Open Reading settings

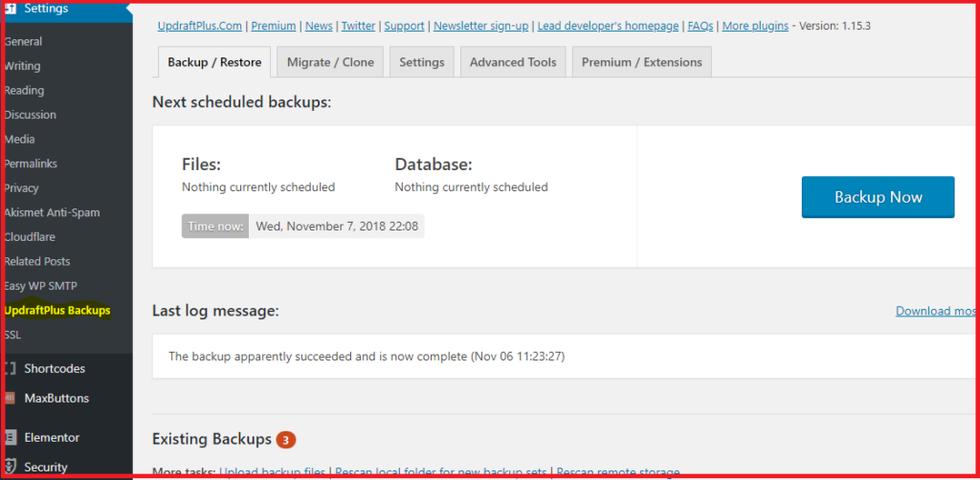click(x=24, y=91)
